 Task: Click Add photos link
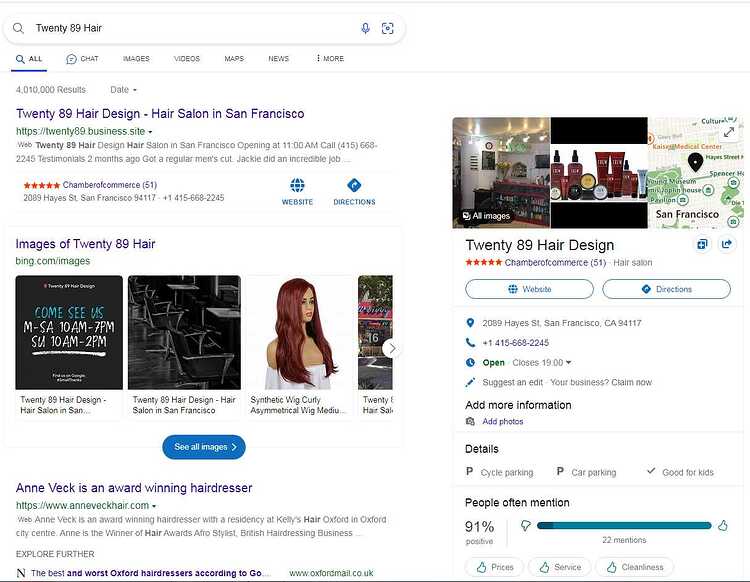point(503,421)
